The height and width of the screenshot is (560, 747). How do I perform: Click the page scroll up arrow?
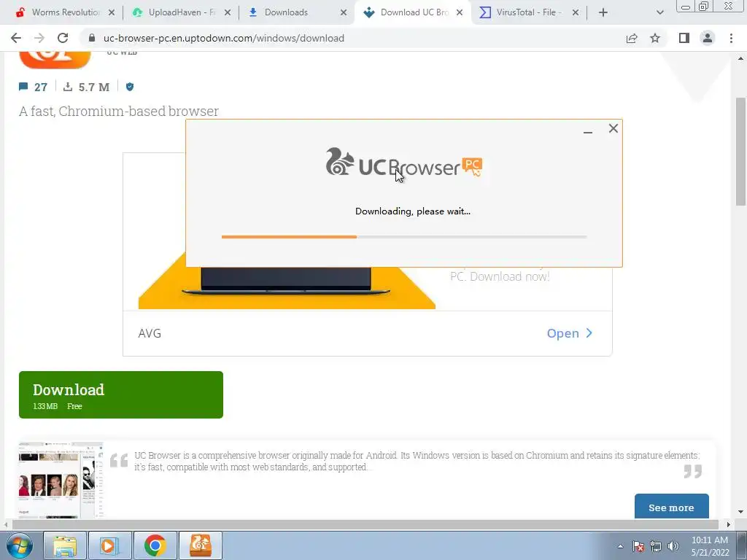[741, 58]
